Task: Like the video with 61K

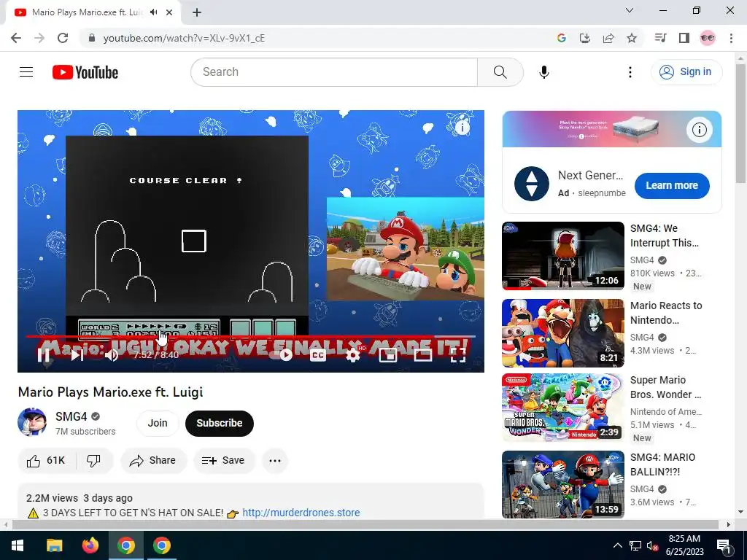Action: [x=46, y=461]
